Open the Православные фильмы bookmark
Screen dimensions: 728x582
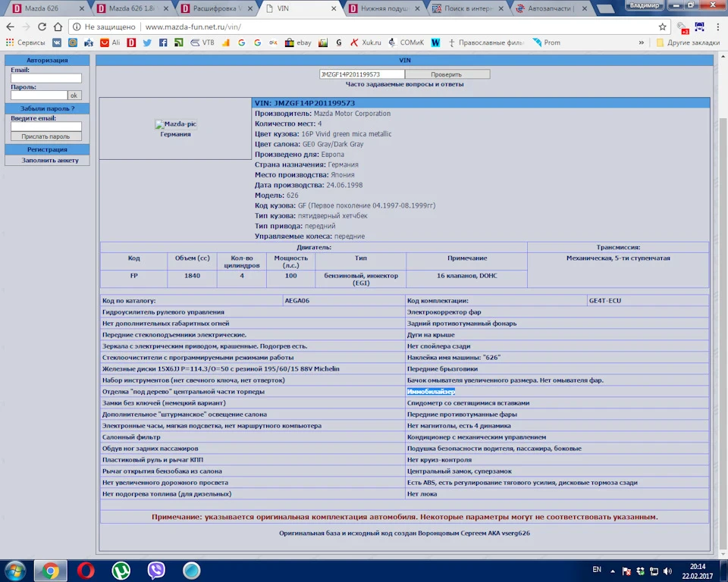point(487,42)
